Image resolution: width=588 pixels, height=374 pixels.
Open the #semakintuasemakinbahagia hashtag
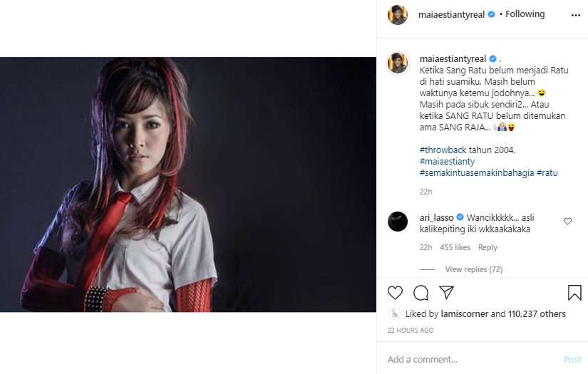click(477, 173)
